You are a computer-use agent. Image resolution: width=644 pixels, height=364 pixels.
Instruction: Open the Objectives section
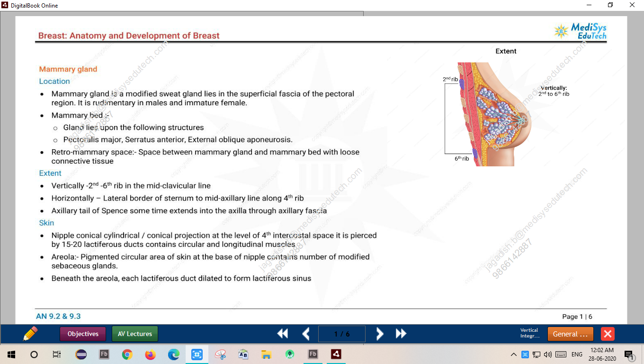pyautogui.click(x=83, y=334)
